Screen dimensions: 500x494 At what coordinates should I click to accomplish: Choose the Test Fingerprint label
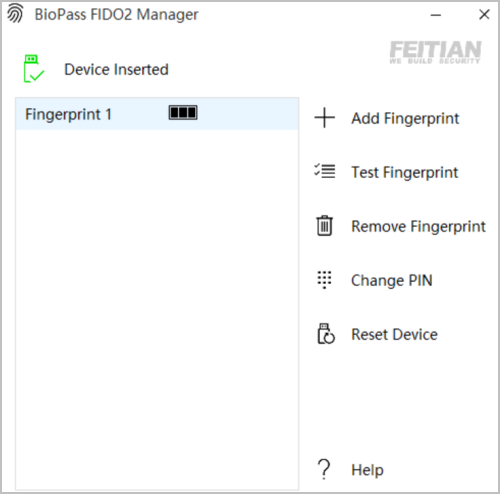(x=405, y=172)
